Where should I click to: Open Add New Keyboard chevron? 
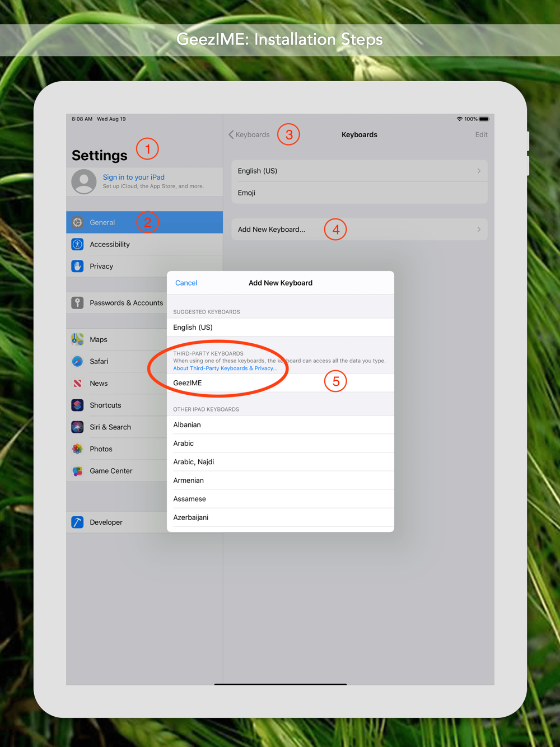pos(479,229)
